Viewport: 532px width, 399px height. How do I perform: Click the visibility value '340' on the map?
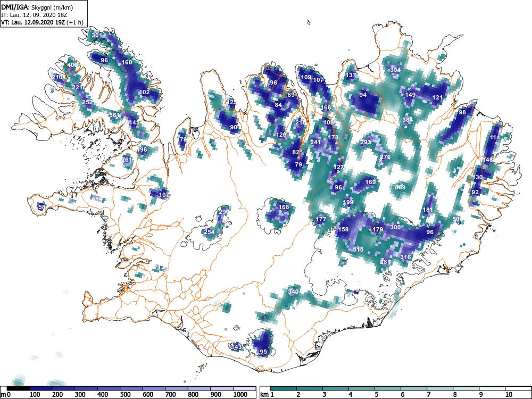[294, 292]
